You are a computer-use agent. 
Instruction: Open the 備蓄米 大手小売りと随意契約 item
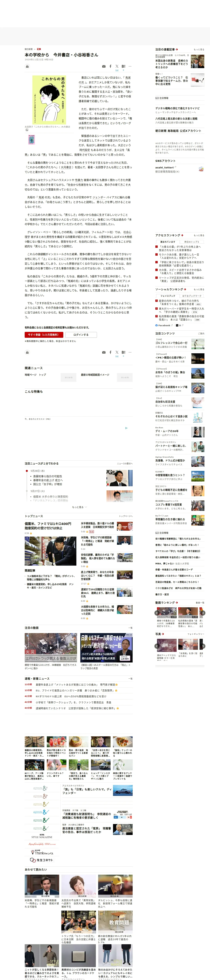tap(50, 497)
